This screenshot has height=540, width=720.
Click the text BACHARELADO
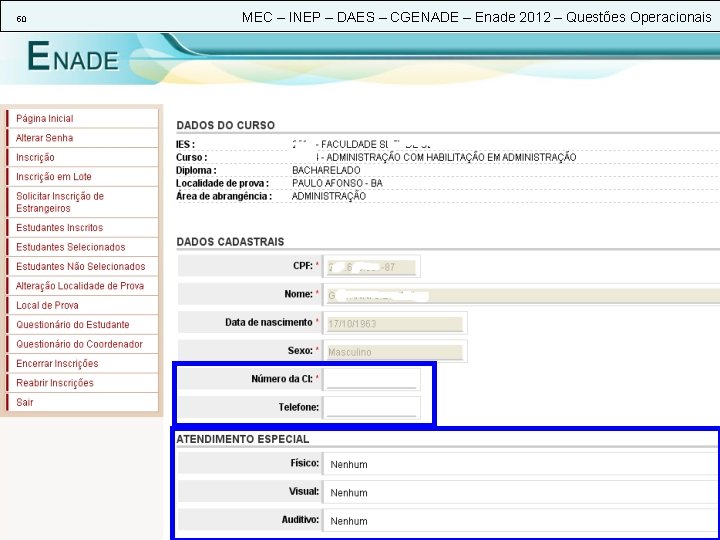[x=326, y=170]
